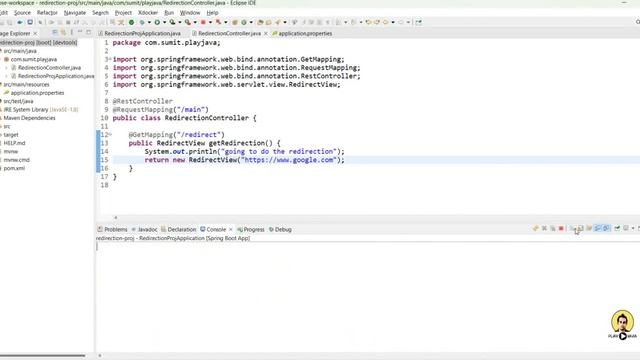Select HELP.md in Package Explorer

coord(14,143)
